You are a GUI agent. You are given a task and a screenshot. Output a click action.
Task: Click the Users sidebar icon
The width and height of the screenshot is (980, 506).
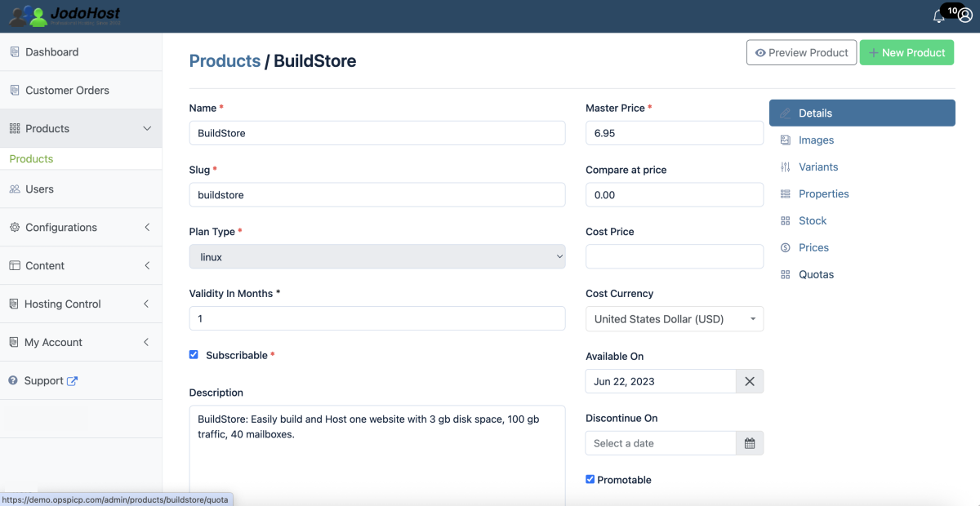[15, 189]
